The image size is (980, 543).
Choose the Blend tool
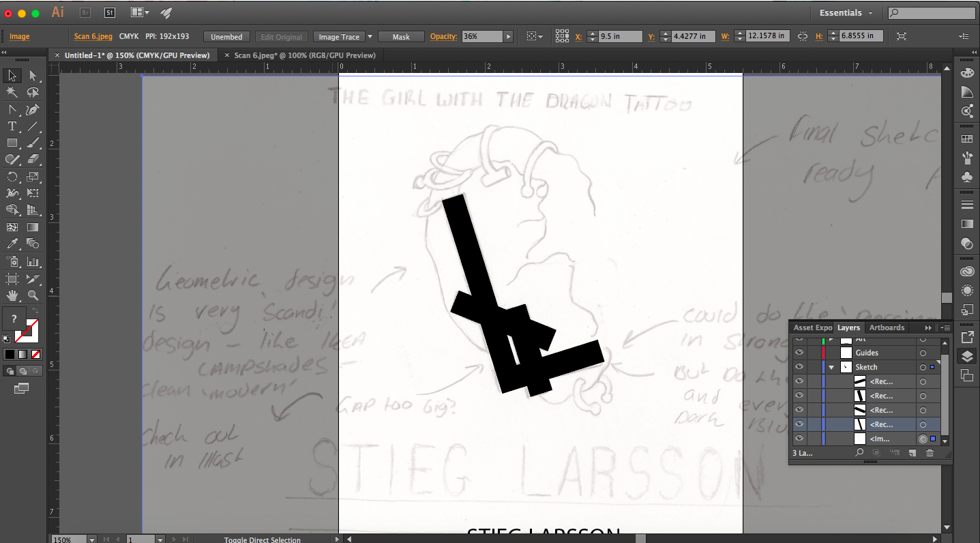point(33,244)
